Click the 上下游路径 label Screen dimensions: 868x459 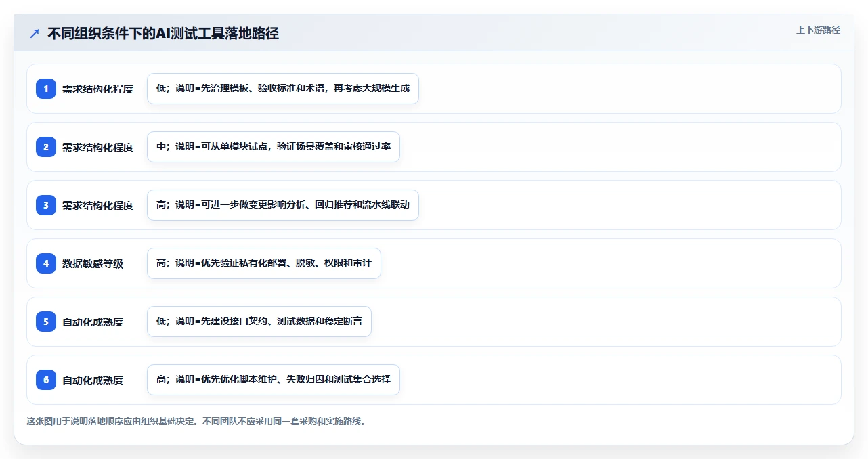(818, 30)
